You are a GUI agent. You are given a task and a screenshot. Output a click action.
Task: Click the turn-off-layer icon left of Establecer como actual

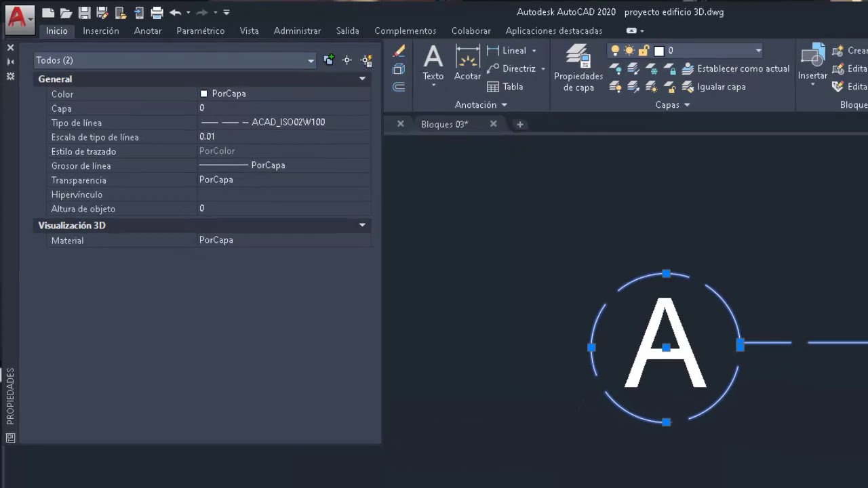(x=616, y=68)
